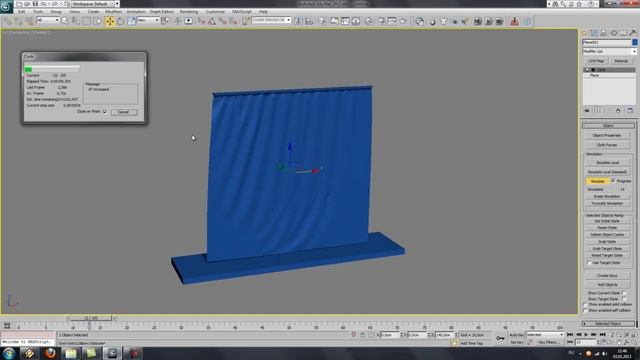Click the Align tool icon

[x=309, y=21]
